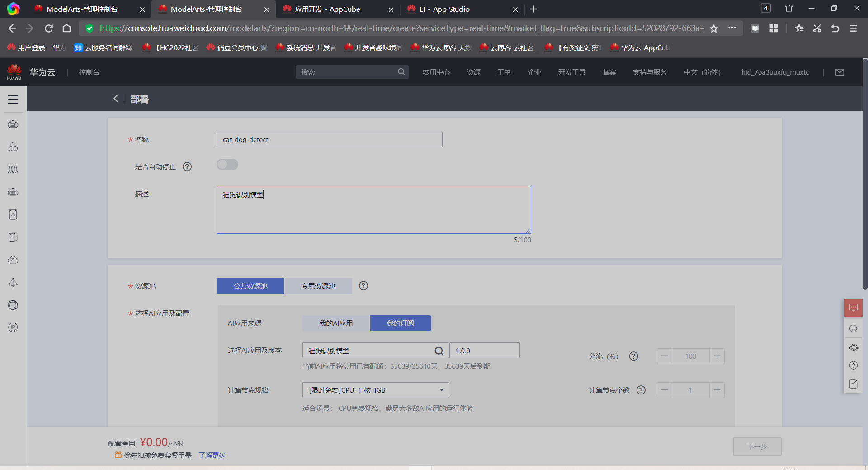This screenshot has height=470, width=868.
Task: Select 公共资源池 resource pool option
Action: click(250, 286)
